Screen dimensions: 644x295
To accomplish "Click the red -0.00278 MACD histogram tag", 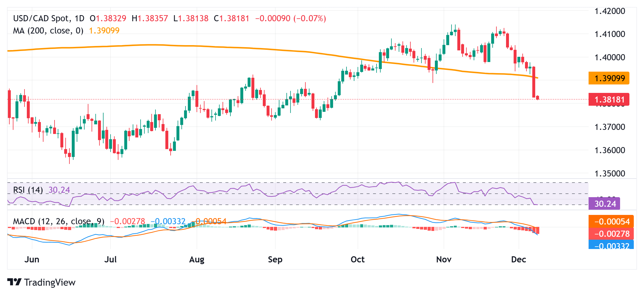I will (611, 234).
